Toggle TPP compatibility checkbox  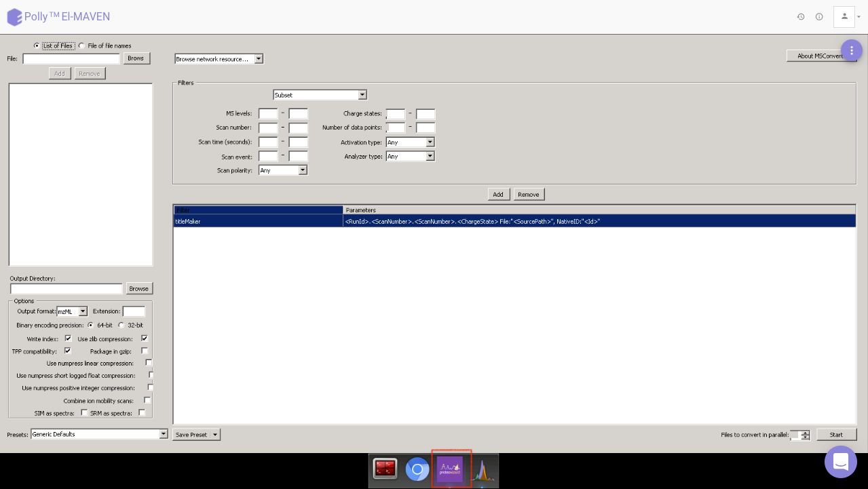(x=68, y=351)
